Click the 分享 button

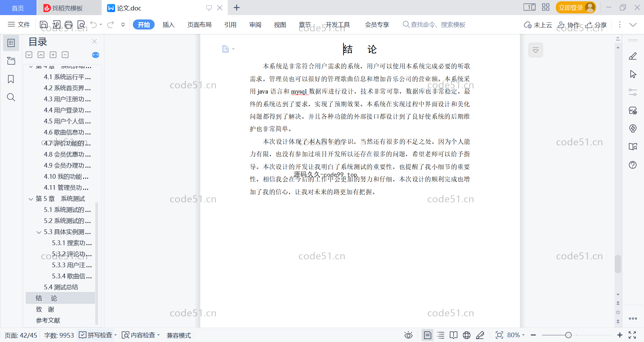tap(596, 25)
